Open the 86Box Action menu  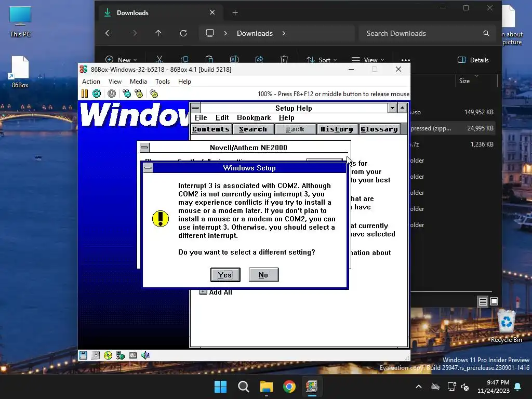[x=91, y=82]
